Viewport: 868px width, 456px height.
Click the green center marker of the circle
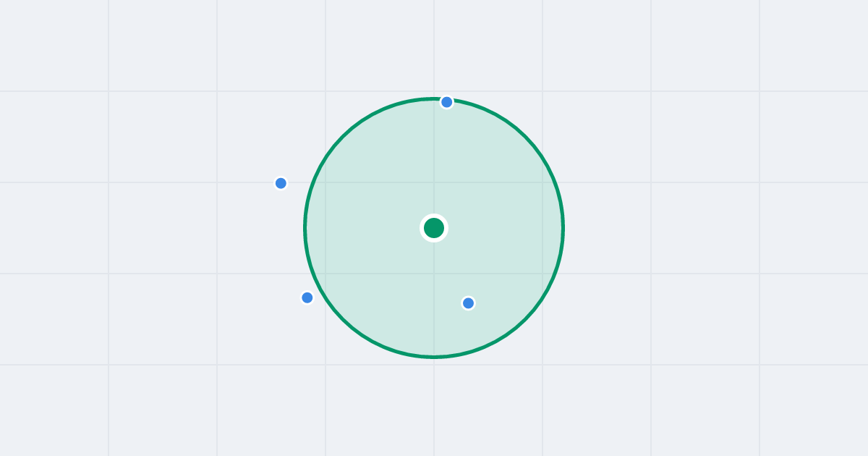(x=434, y=228)
